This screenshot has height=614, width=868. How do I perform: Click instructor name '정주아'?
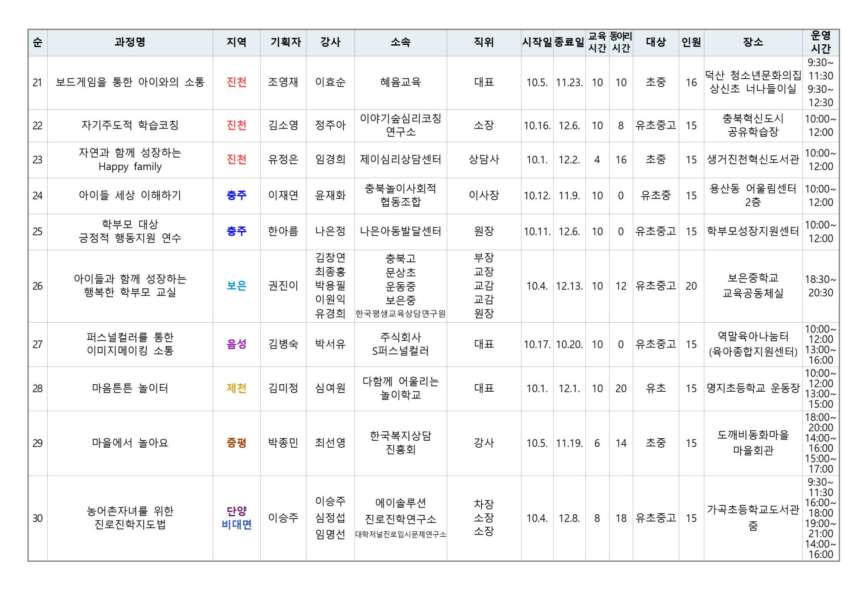coord(330,125)
